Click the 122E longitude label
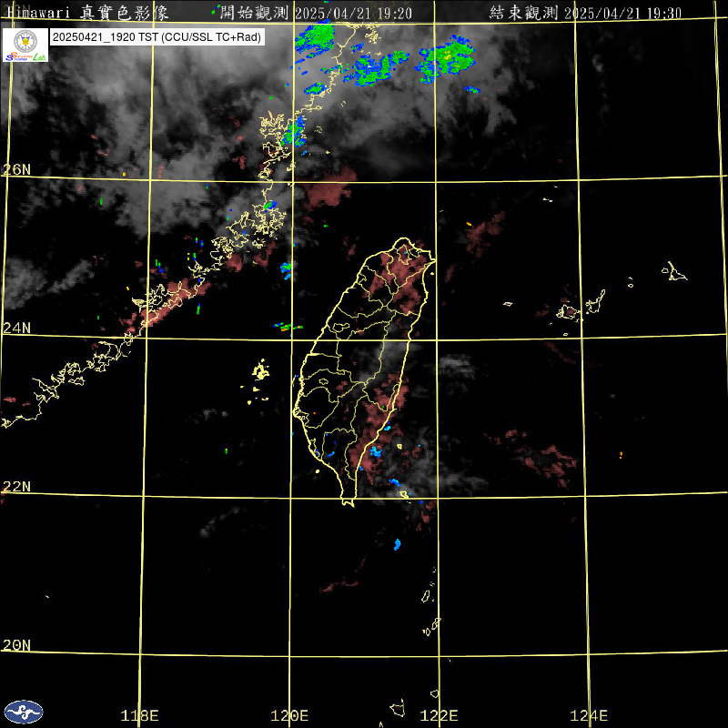Image resolution: width=728 pixels, height=728 pixels. point(440,715)
